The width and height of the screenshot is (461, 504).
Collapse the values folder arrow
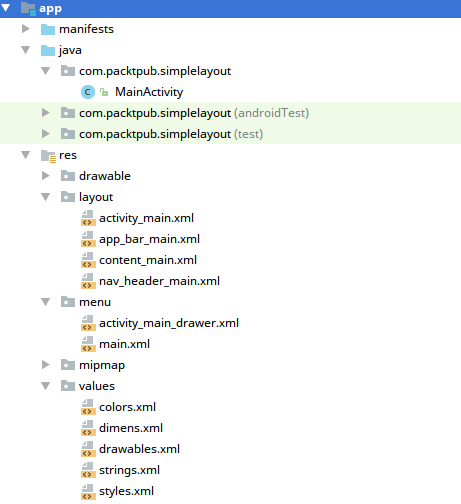coord(45,386)
